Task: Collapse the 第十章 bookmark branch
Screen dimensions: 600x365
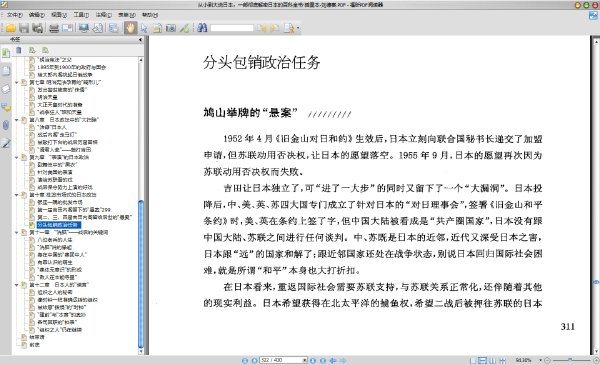Action: 17,195
